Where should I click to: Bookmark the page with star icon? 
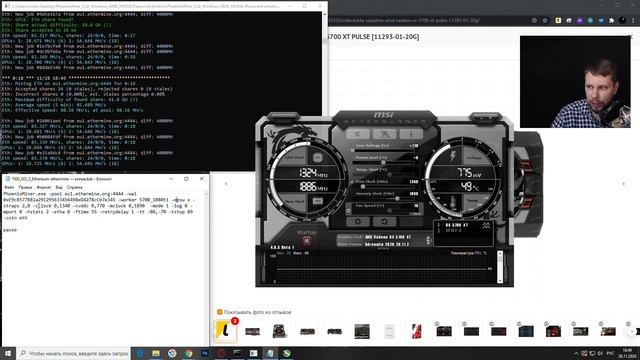[x=545, y=20]
